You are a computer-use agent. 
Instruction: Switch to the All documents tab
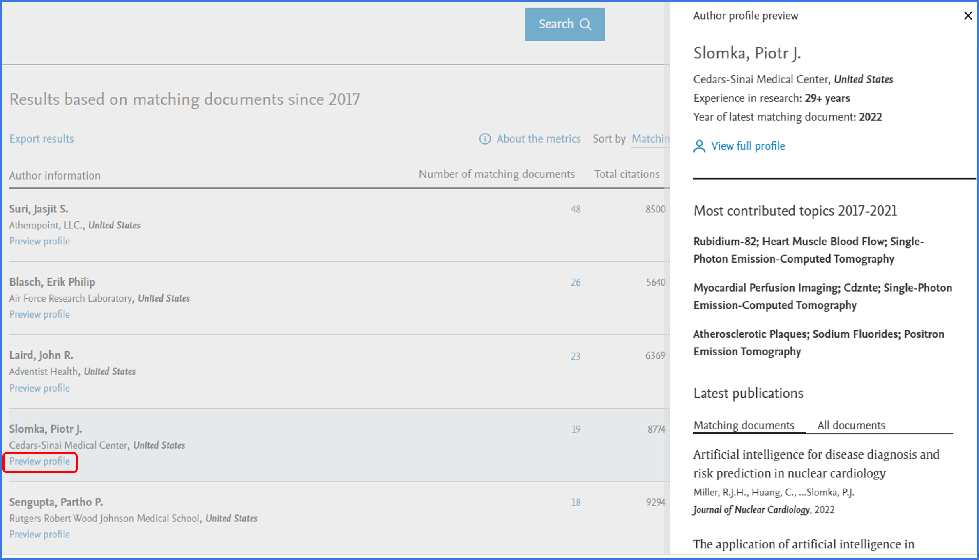coord(851,425)
